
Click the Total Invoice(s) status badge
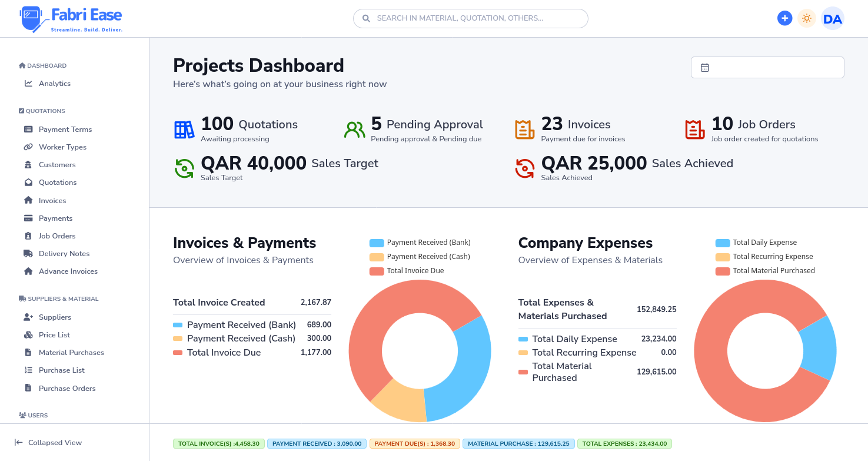coord(219,444)
